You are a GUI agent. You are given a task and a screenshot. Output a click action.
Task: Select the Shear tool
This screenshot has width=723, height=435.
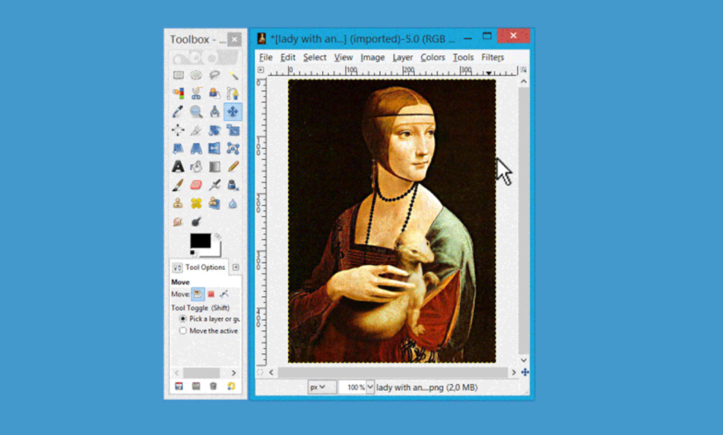(178, 149)
